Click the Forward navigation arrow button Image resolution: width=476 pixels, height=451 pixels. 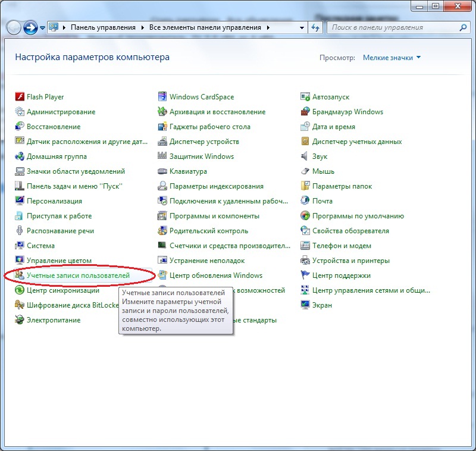pos(31,27)
